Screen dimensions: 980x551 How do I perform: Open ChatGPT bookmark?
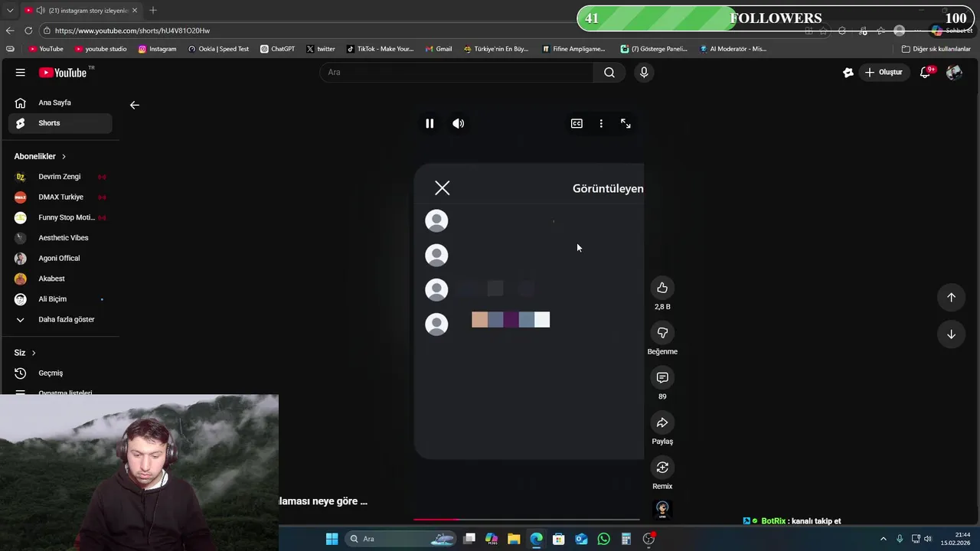pyautogui.click(x=277, y=49)
